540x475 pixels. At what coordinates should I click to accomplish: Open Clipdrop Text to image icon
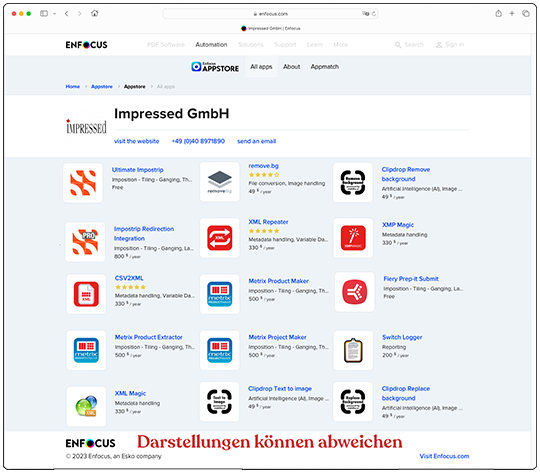219,402
